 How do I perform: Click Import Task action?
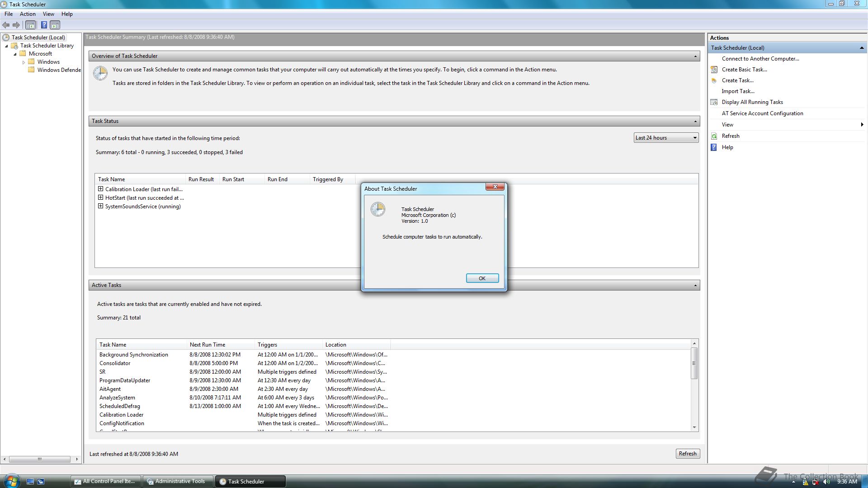pyautogui.click(x=738, y=91)
